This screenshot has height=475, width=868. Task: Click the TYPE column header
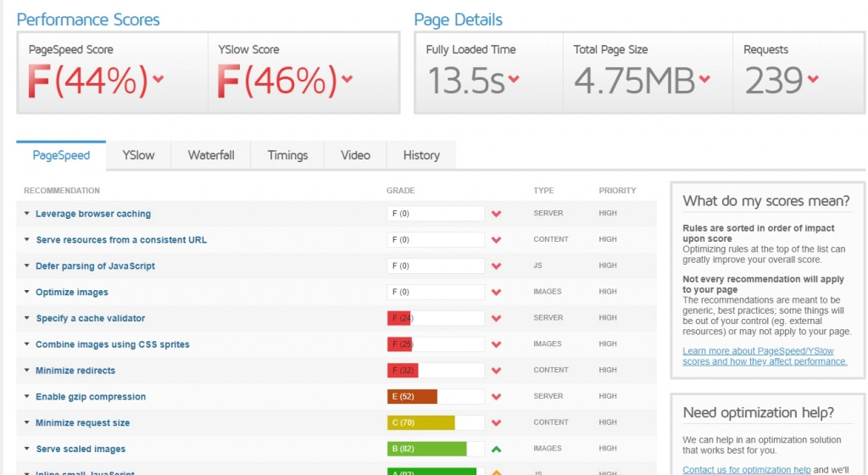pos(543,191)
